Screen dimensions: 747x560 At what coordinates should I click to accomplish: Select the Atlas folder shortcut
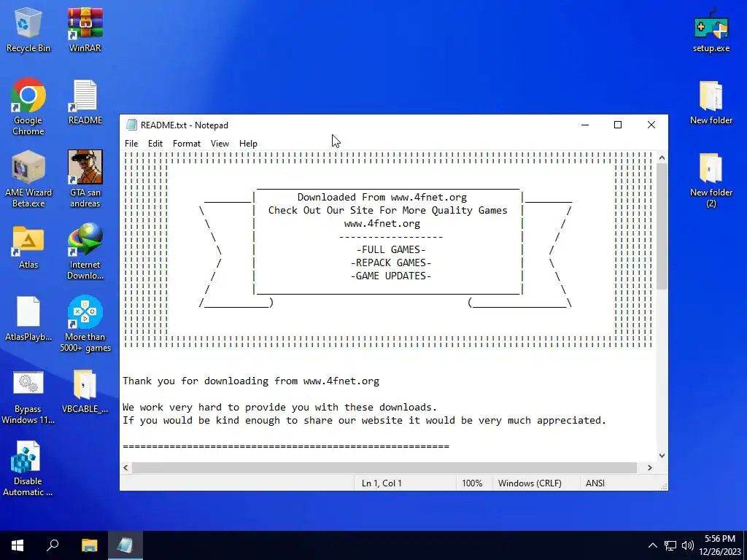(x=28, y=248)
